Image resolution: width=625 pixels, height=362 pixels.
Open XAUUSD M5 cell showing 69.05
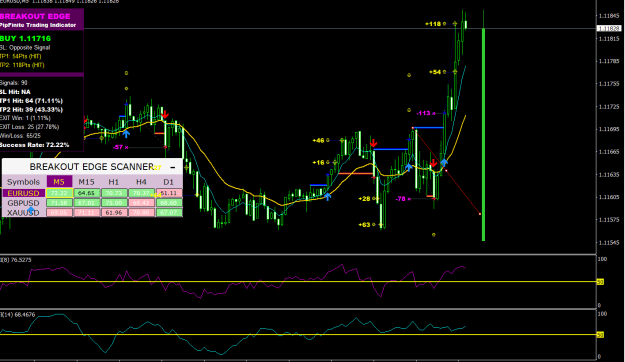point(59,212)
